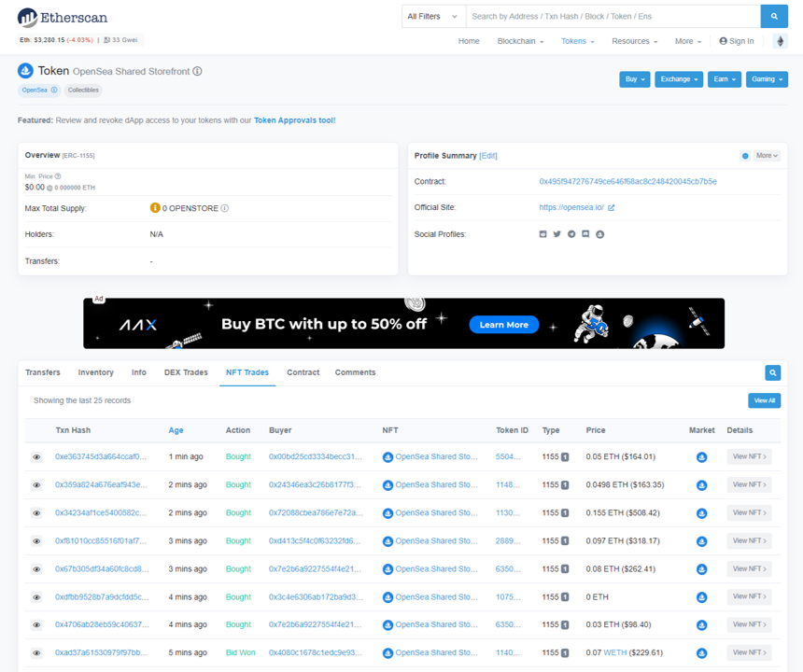The width and height of the screenshot is (803, 672).
Task: Toggle eye preview for 0xf81010cc85516f01af7 transaction
Action: [36, 541]
